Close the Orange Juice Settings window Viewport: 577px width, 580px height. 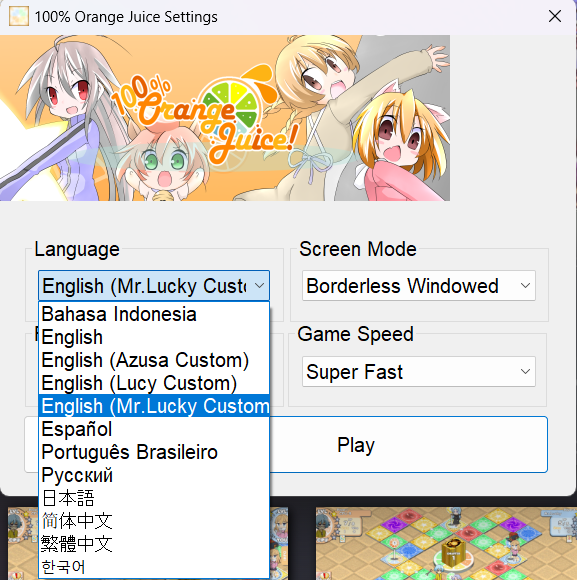pos(555,16)
